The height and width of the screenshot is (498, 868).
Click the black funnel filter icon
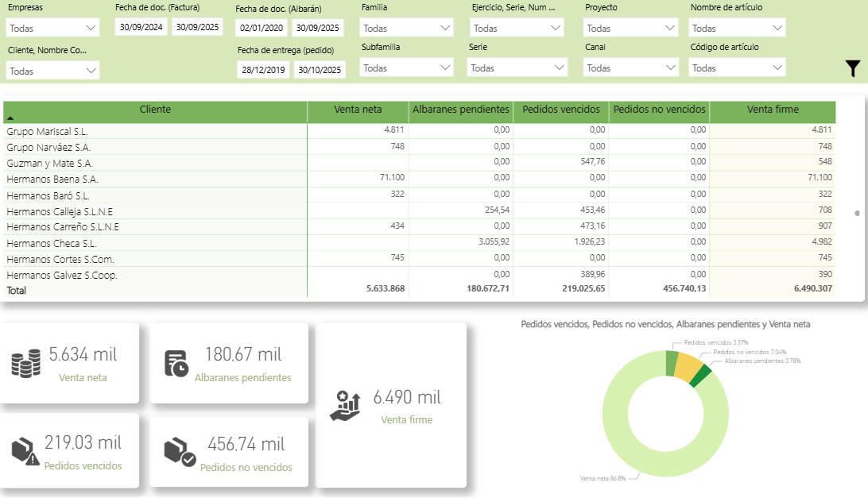[x=853, y=68]
